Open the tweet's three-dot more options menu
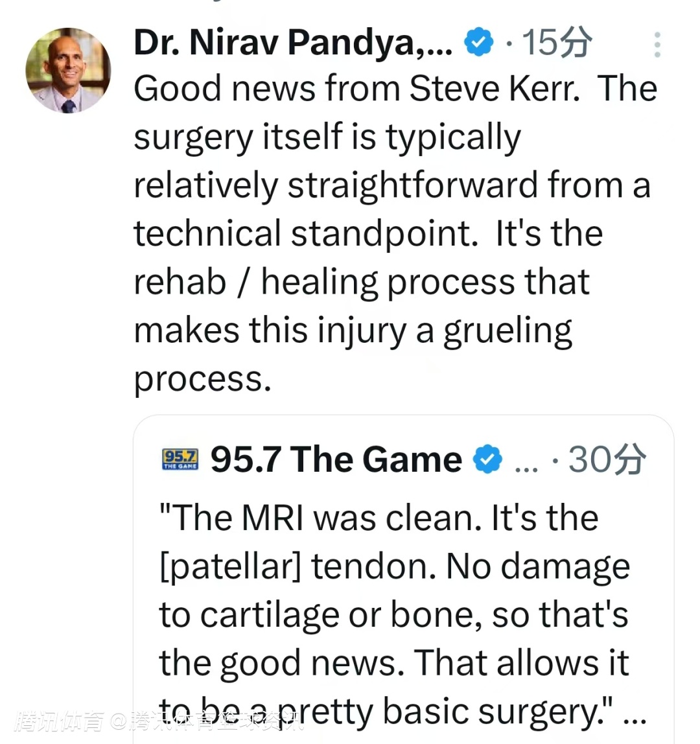Viewport: 700px width, 744px height. pos(657,45)
